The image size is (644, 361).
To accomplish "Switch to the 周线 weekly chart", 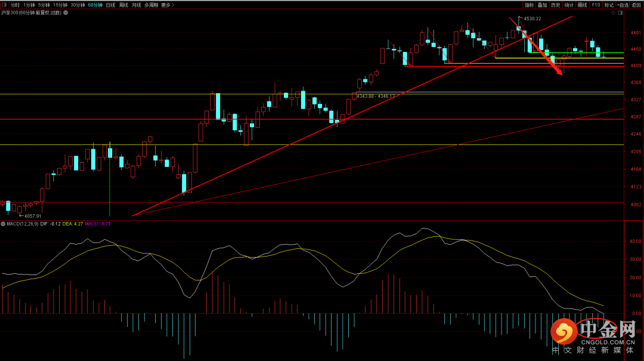I will coord(123,5).
